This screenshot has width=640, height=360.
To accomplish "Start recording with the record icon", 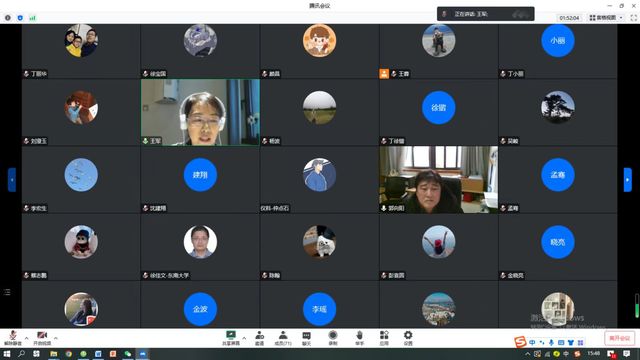I will (x=333, y=338).
